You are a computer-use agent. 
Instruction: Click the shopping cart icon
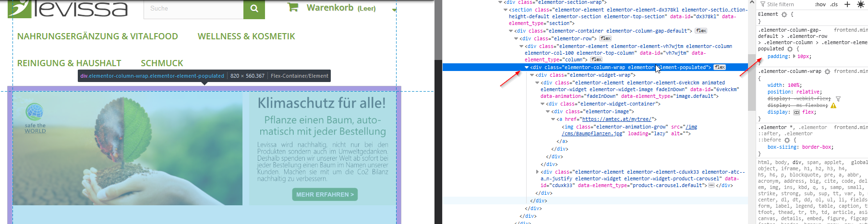[293, 7]
